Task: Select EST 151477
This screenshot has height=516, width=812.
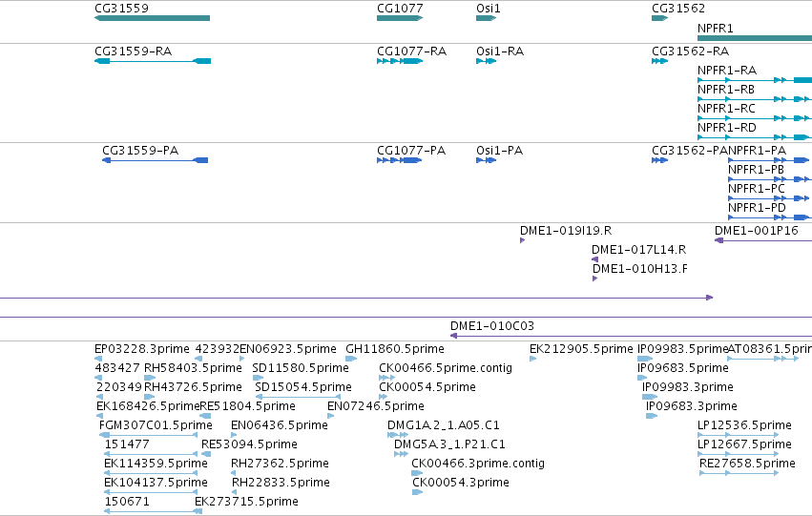Action: pos(151,454)
